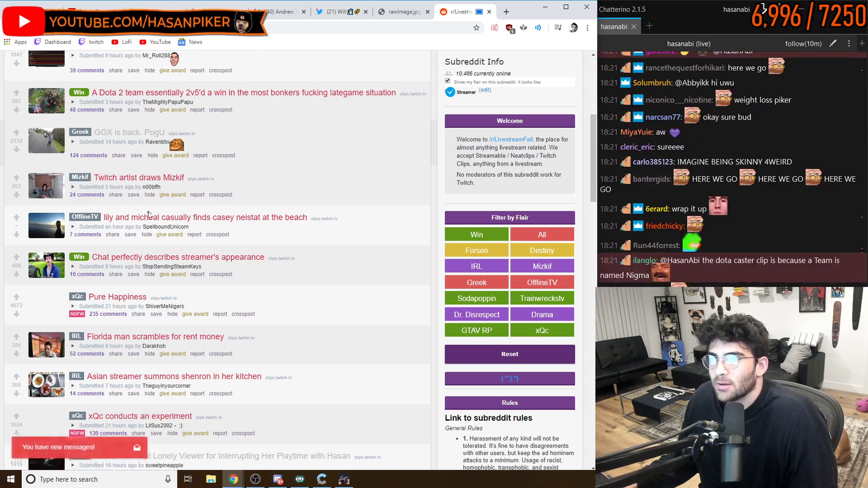Filter posts by Forsen flair

coord(477,251)
